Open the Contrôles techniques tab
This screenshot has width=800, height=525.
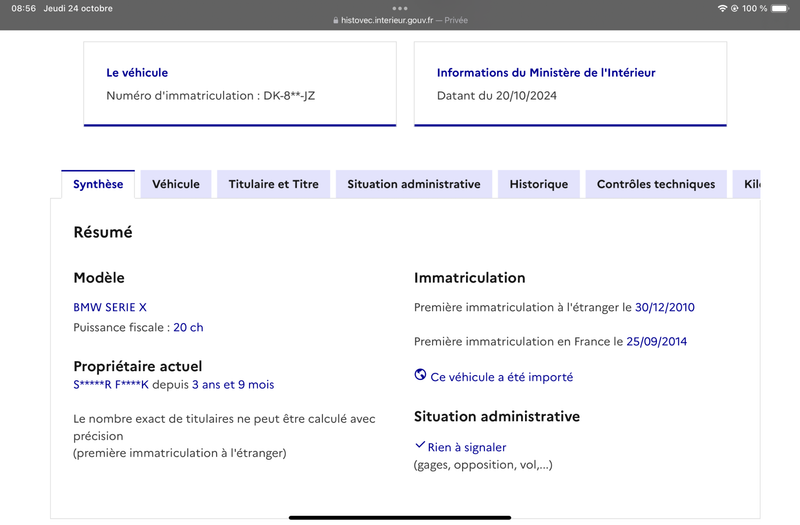tap(656, 184)
